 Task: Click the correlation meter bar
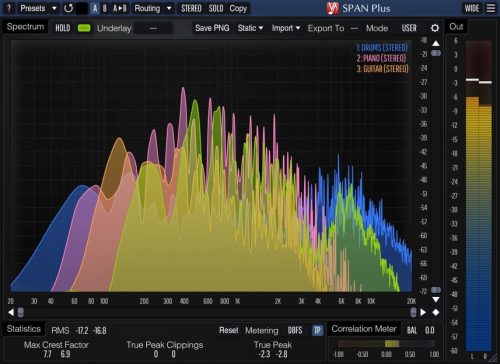coord(386,343)
